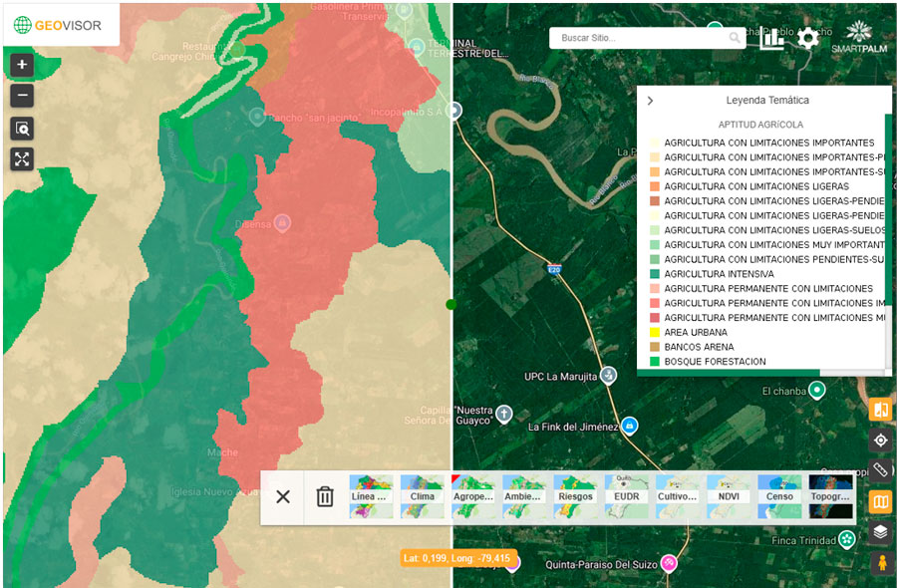Click the green swipe divider handle
Image resolution: width=897 pixels, height=588 pixels.
(x=451, y=304)
